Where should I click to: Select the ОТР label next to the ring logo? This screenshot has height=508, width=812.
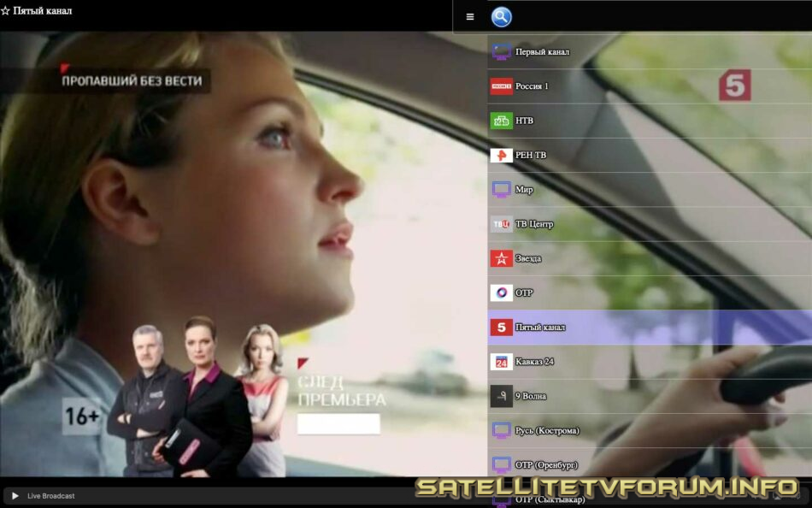524,292
